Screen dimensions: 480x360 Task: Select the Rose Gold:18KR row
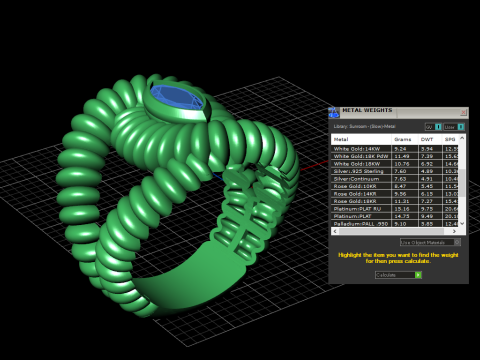[395, 201]
